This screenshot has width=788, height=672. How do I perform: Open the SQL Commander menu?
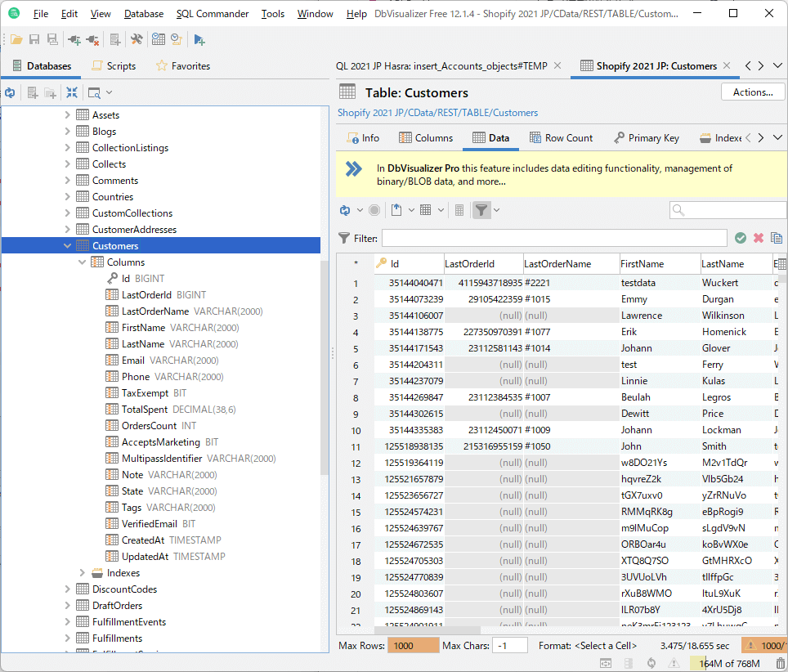[213, 14]
